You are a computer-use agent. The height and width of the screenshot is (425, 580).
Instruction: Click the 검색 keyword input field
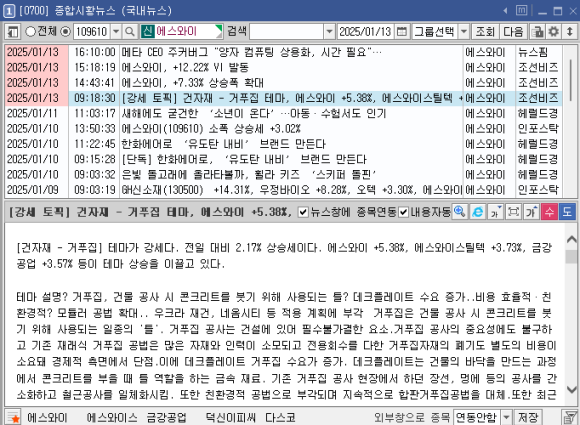[287, 32]
